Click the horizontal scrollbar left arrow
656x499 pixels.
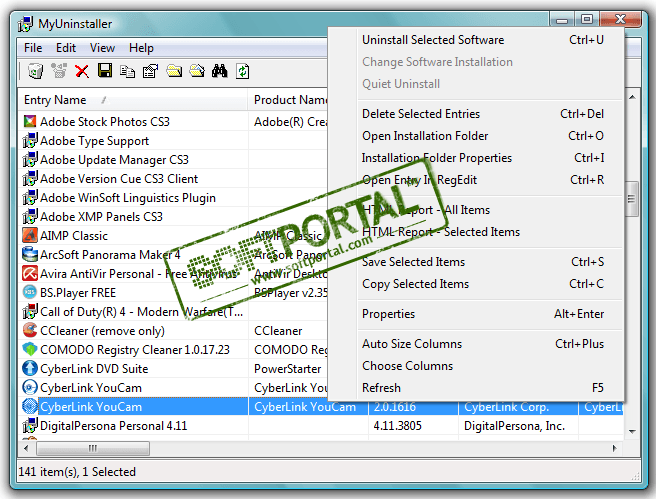27,449
